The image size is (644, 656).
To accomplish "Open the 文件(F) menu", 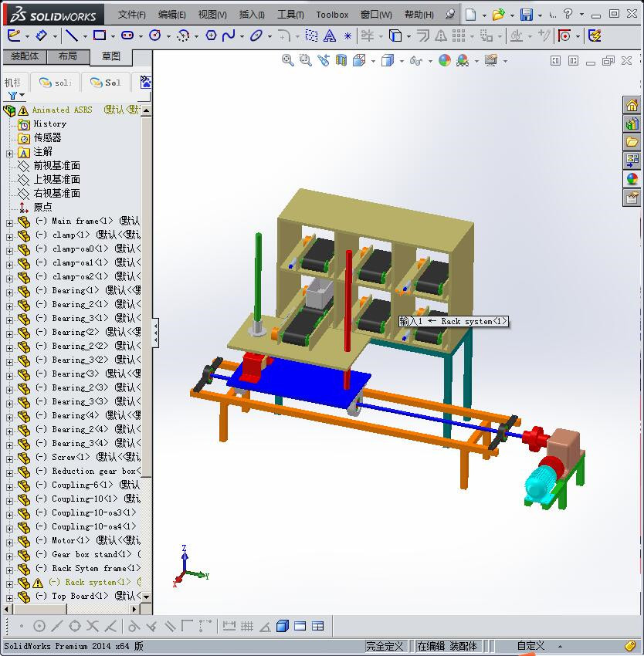I will (x=132, y=15).
